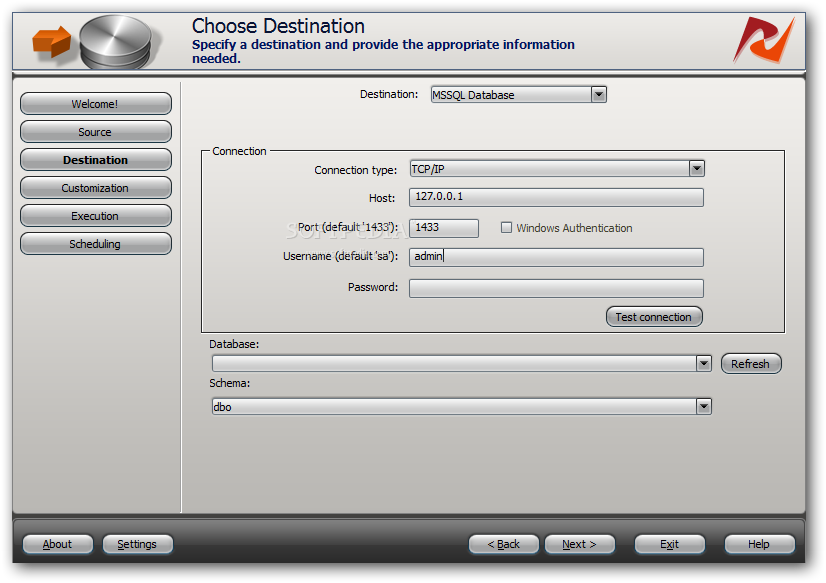
Task: Click the 'Choose Destination' heading
Action: [x=278, y=26]
